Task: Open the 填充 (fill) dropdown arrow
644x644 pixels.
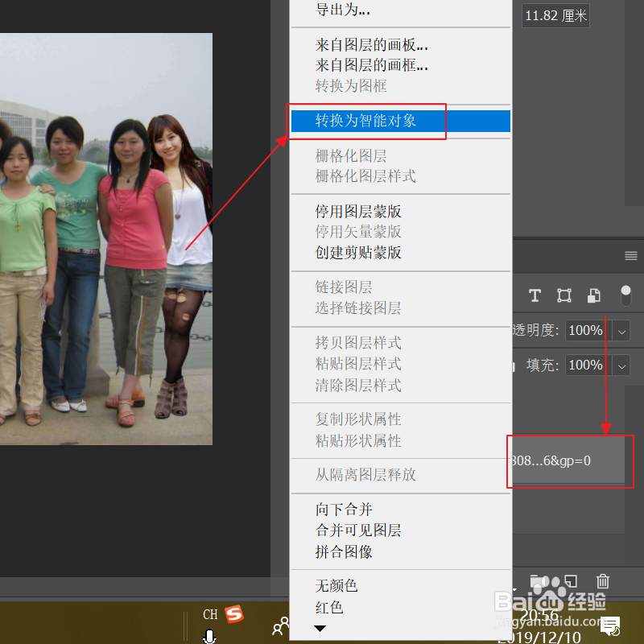Action: click(x=621, y=365)
